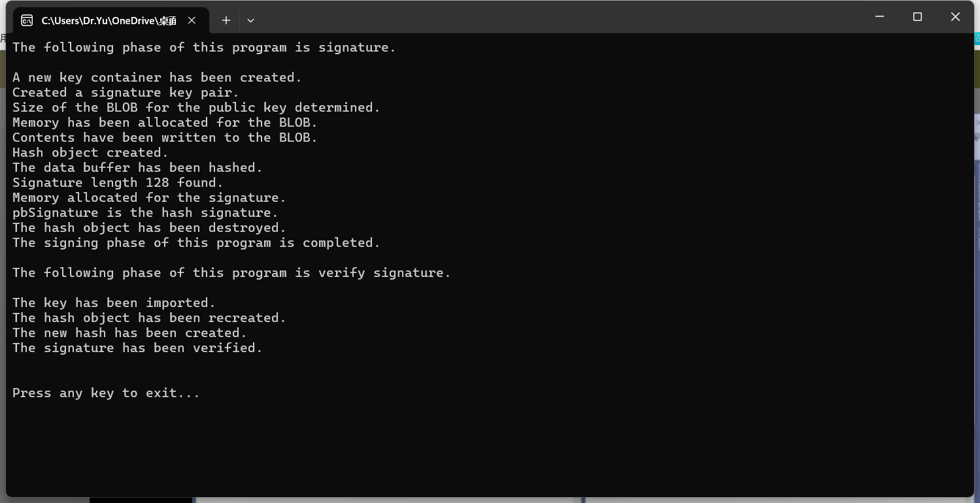This screenshot has height=503, width=980.
Task: Click the "The signature has been verified." line
Action: tap(137, 348)
